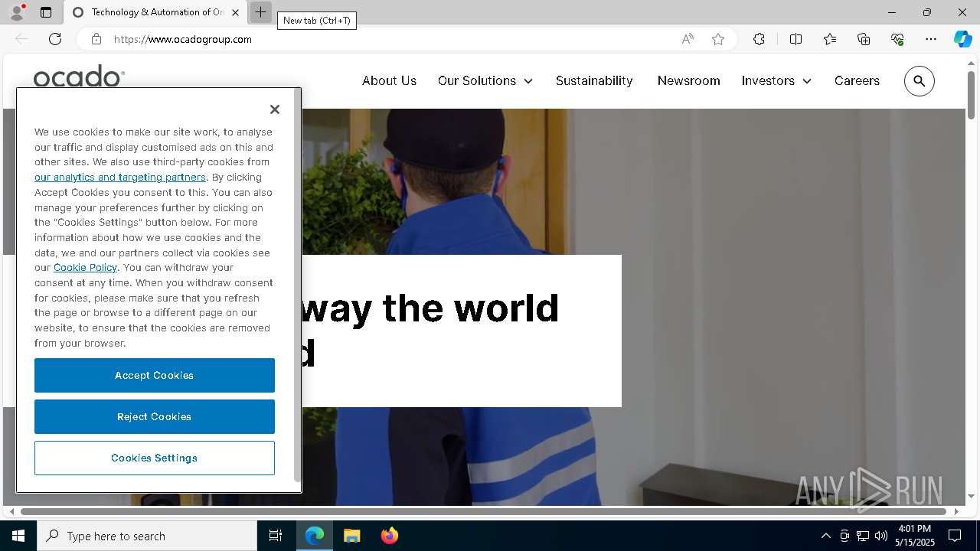Open the Extensions icon
Screen dimensions: 980x551
pos(759,39)
